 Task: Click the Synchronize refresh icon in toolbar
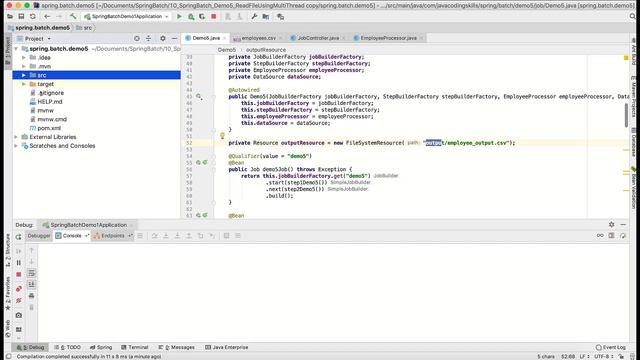point(33,16)
